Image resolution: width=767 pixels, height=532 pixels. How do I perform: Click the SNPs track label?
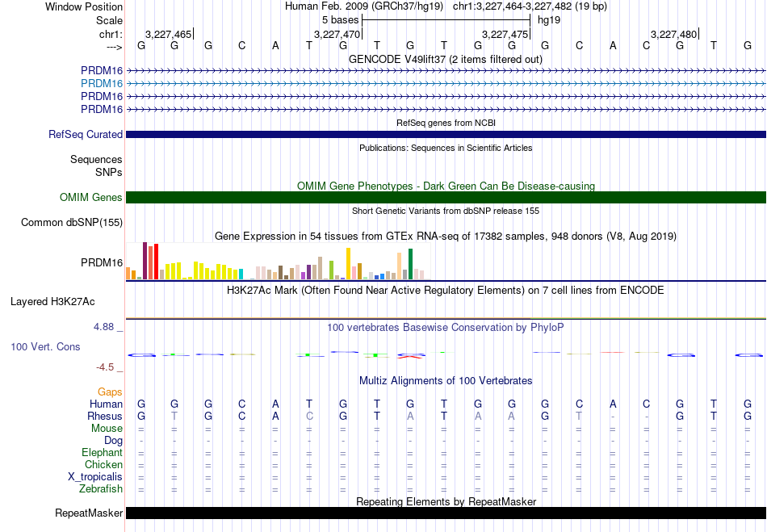(x=109, y=172)
